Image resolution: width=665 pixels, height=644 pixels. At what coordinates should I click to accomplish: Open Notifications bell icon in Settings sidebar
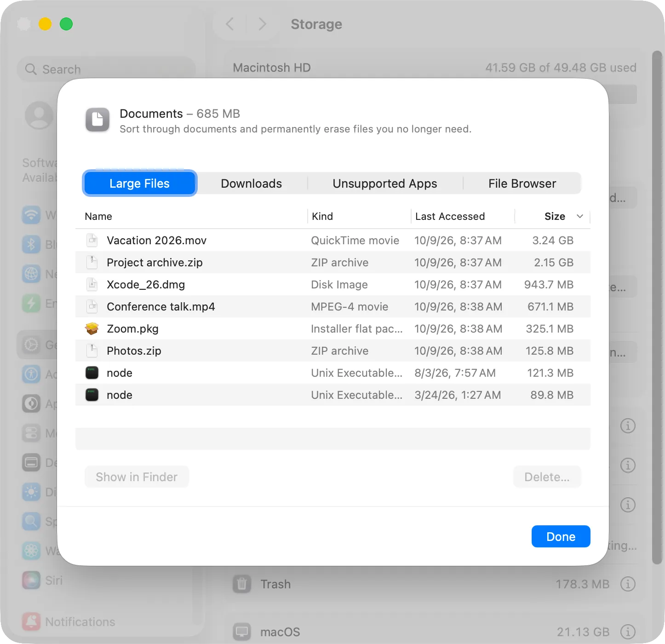pyautogui.click(x=31, y=621)
